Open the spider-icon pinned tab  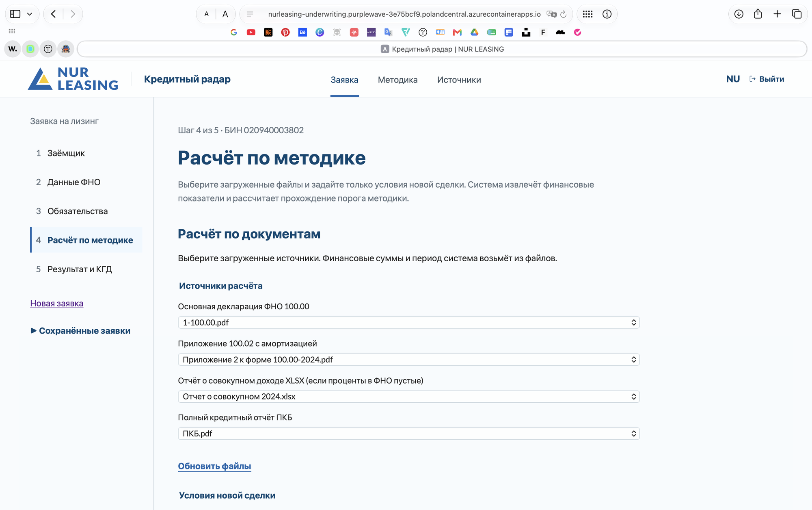(x=66, y=49)
